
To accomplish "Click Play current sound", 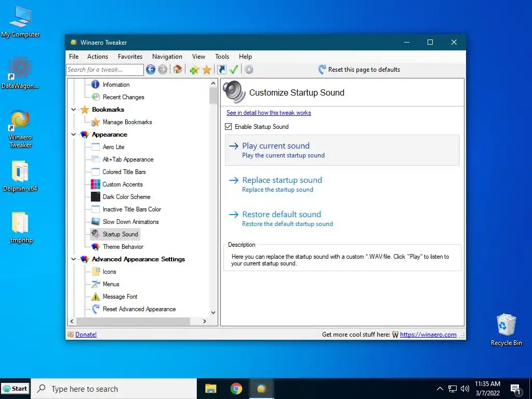I will point(342,150).
